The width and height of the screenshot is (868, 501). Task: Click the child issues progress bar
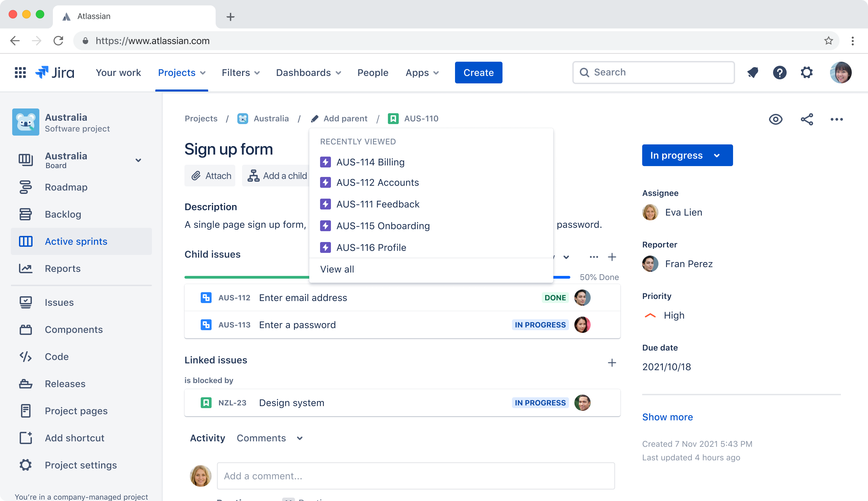point(377,277)
